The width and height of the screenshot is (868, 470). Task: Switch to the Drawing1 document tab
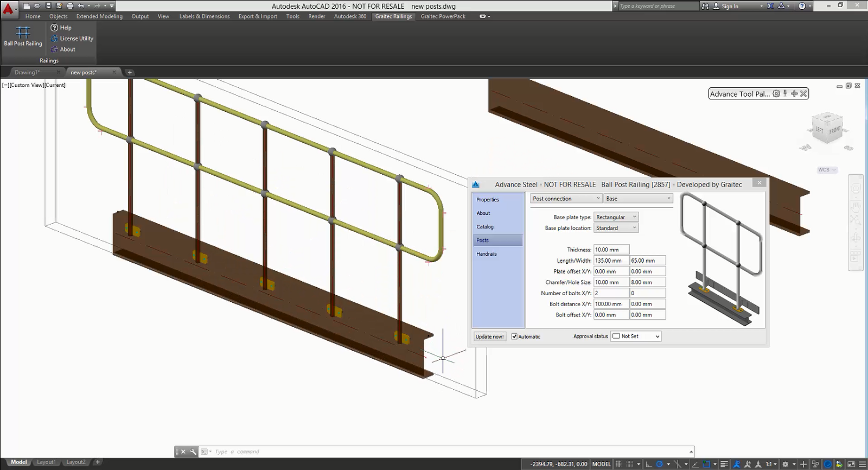[x=27, y=72]
